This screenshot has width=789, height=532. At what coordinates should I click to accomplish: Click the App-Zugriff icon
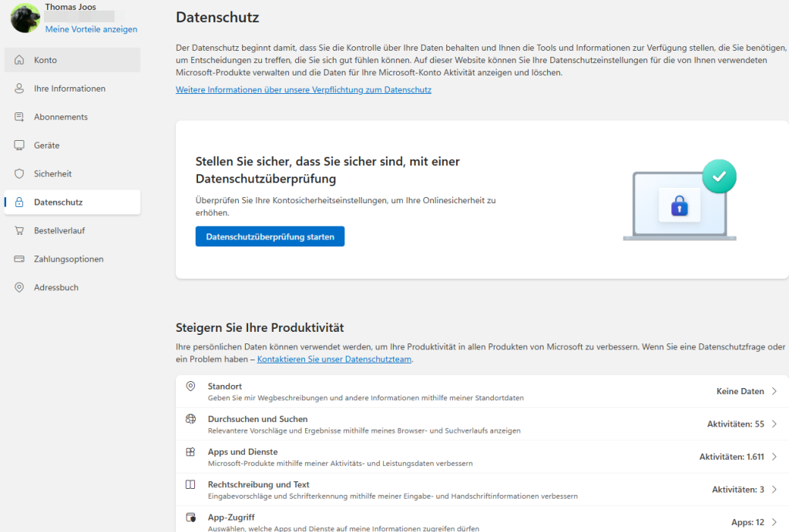click(190, 517)
